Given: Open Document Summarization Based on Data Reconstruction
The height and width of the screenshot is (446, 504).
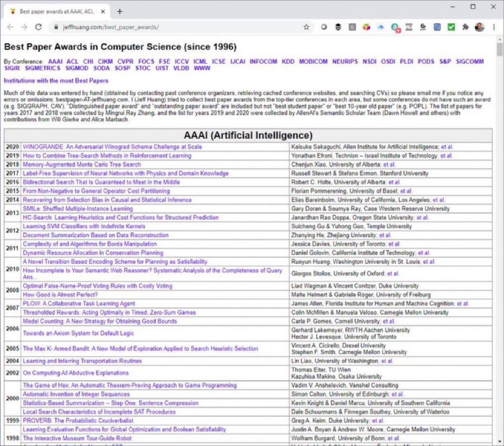Looking at the screenshot, I should (x=95, y=235).
